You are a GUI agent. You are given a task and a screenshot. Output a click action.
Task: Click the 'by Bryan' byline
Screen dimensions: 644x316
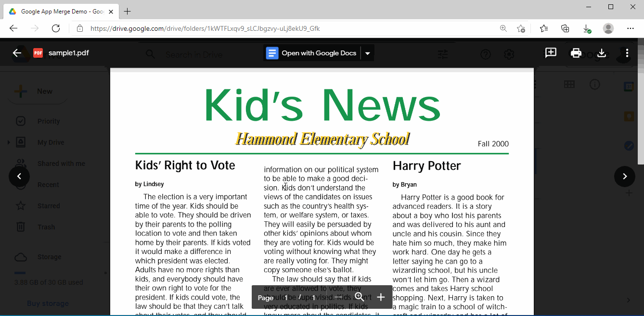click(405, 185)
